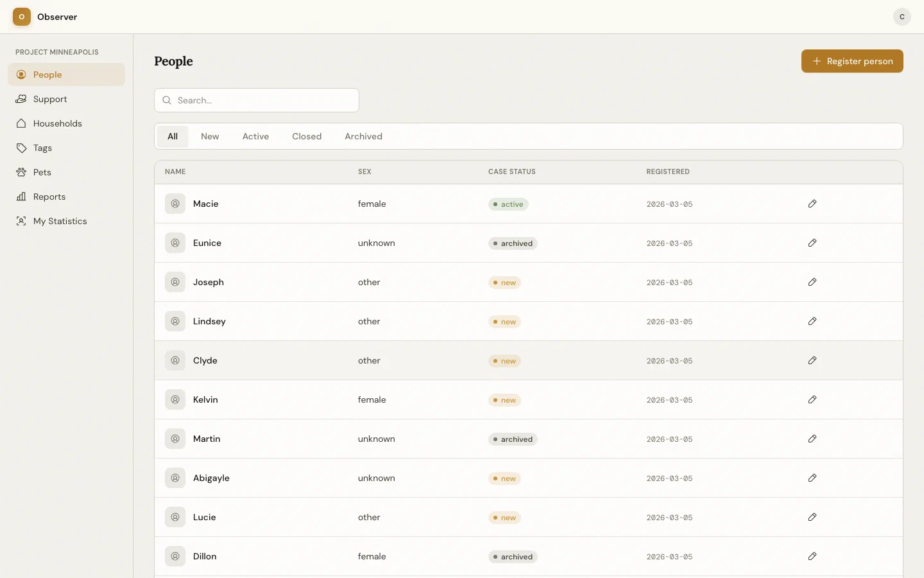
Task: Open Tags using the tag icon
Action: coord(21,148)
